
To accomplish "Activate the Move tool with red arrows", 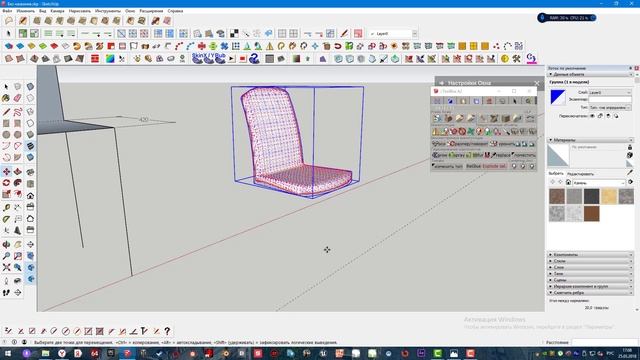I will click(6, 171).
